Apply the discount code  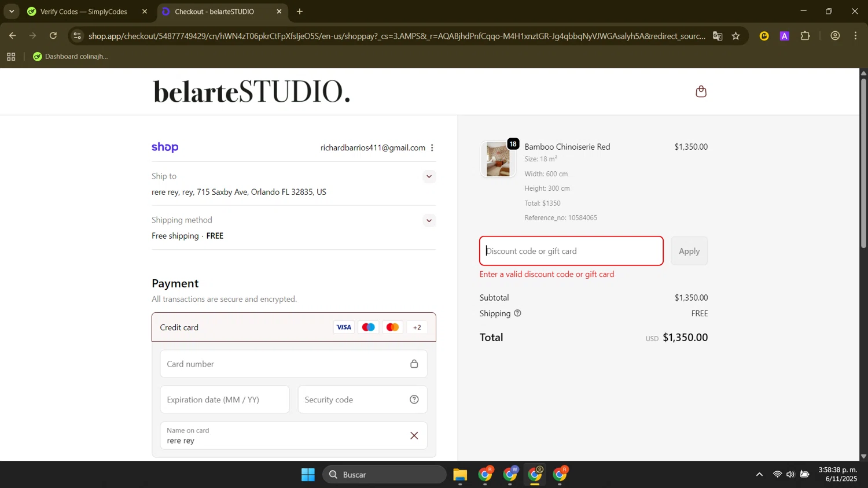(689, 251)
